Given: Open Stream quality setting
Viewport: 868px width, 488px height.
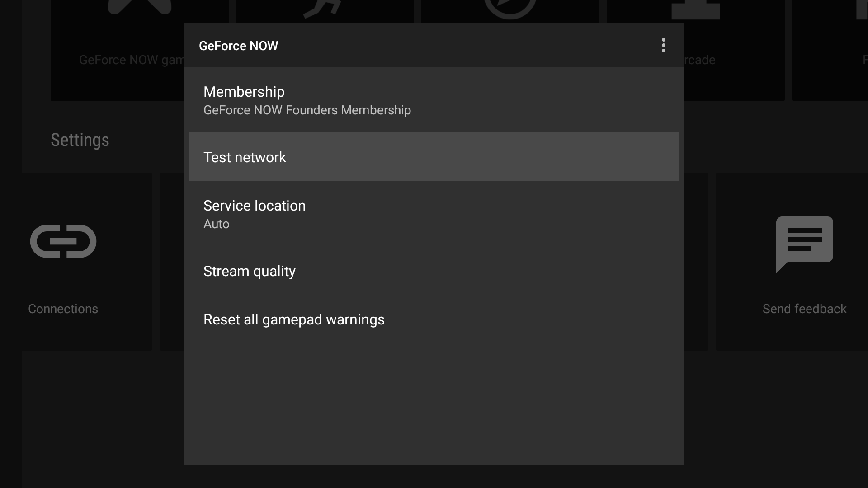Looking at the screenshot, I should [x=434, y=271].
